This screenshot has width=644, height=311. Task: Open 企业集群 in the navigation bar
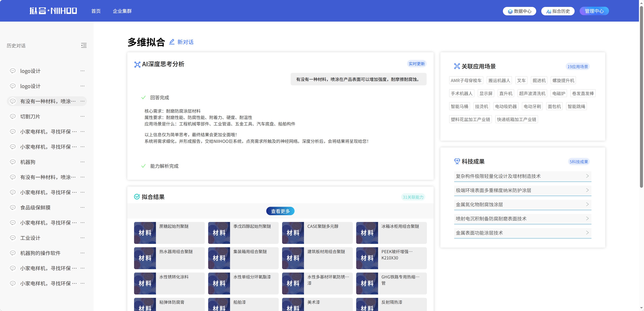[x=122, y=11]
